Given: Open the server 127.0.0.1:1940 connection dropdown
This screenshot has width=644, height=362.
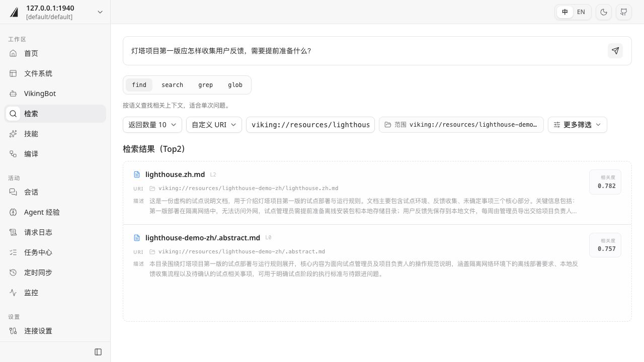Looking at the screenshot, I should coord(55,12).
